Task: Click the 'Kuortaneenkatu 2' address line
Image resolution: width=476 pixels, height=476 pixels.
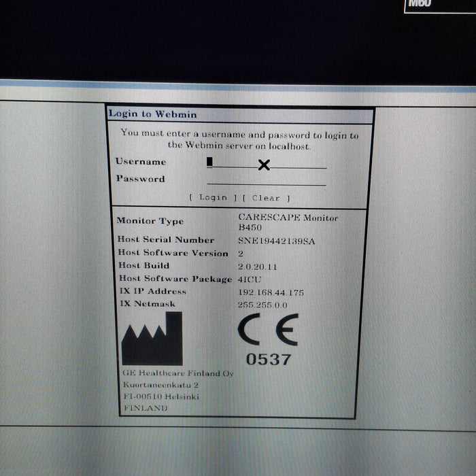Action: (x=160, y=385)
